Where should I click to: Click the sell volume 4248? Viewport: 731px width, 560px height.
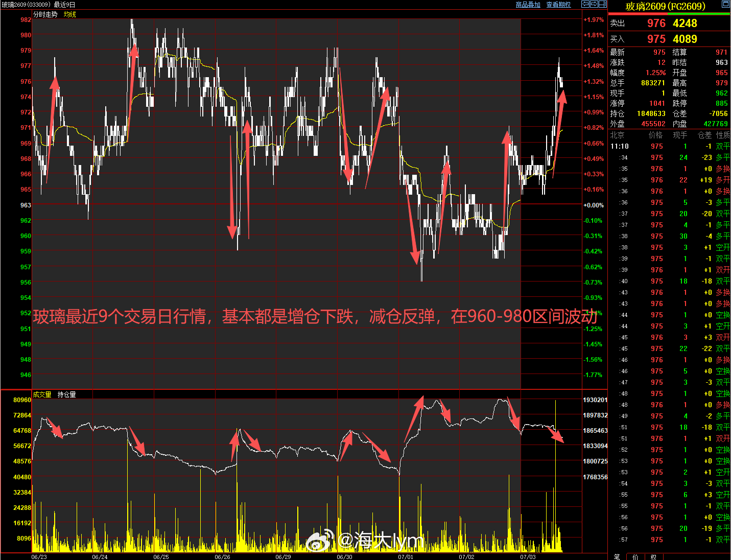tap(685, 24)
